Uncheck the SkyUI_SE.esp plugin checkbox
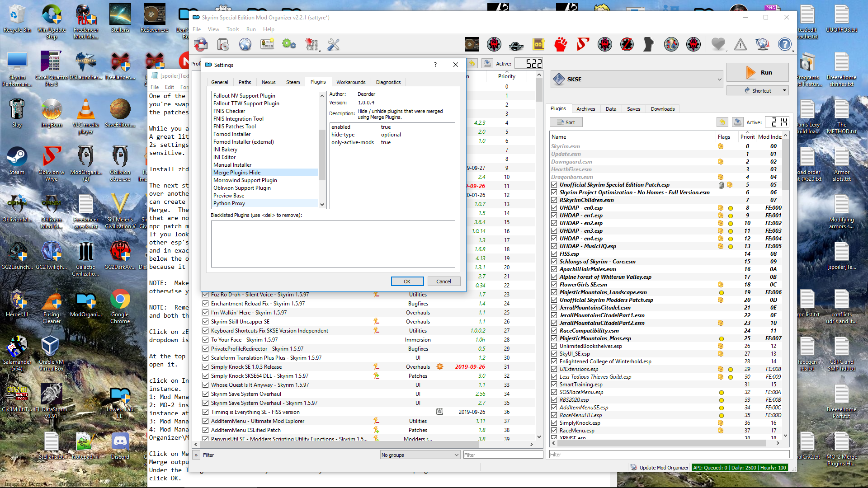868x488 pixels. click(554, 354)
